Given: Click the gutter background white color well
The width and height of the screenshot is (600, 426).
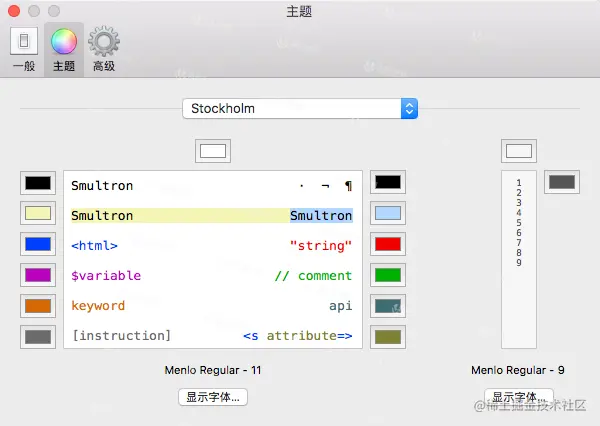Looking at the screenshot, I should pyautogui.click(x=519, y=151).
